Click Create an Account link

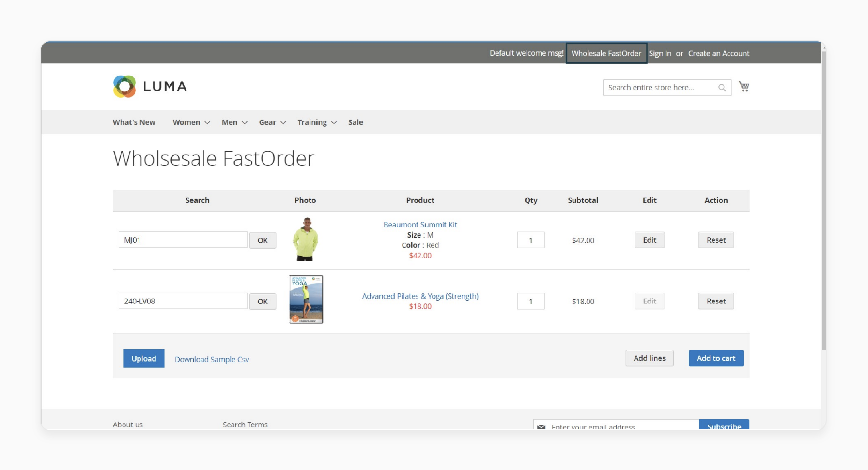pyautogui.click(x=719, y=53)
